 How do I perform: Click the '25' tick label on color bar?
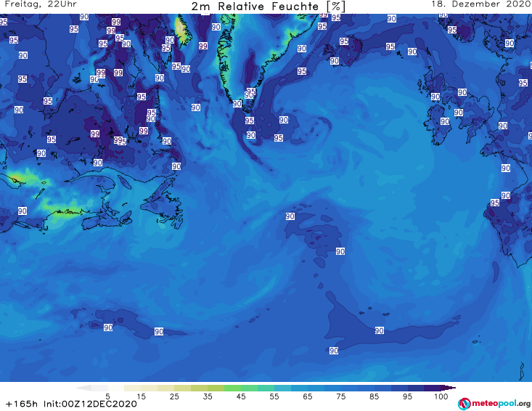pos(174,396)
